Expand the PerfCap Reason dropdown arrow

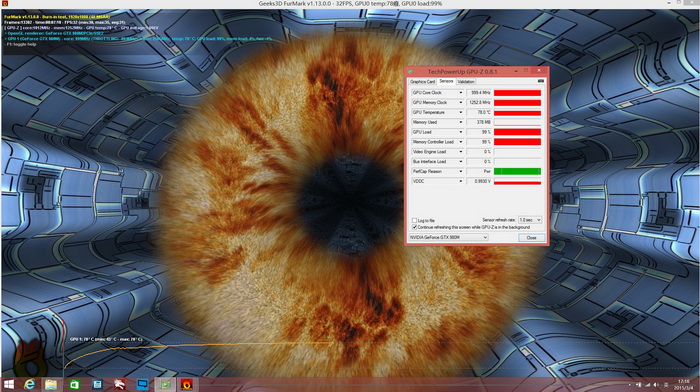tap(461, 171)
